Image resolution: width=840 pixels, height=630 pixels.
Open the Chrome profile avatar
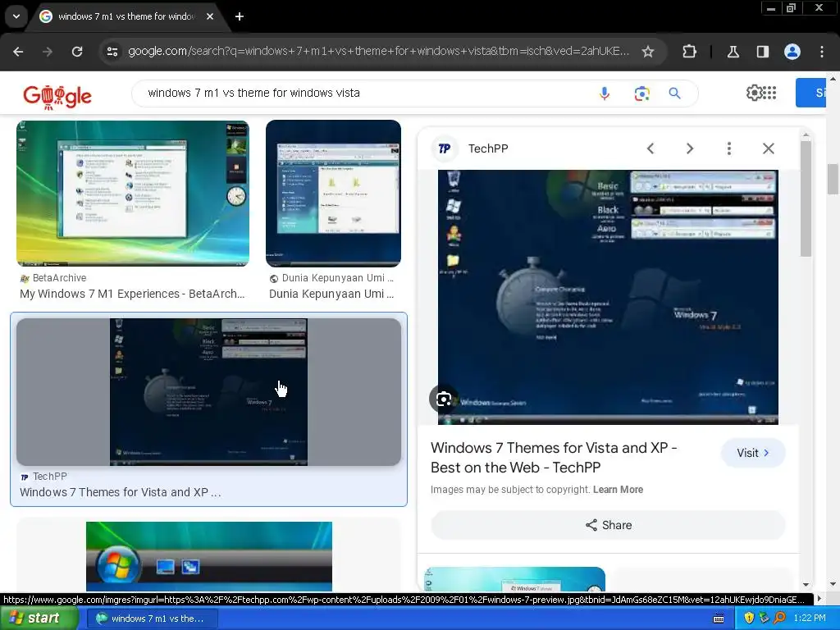click(x=792, y=52)
